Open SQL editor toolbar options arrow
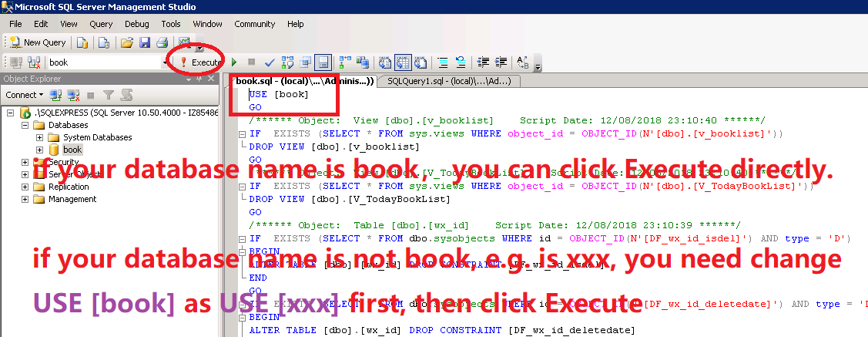868x337 pixels. (x=538, y=66)
